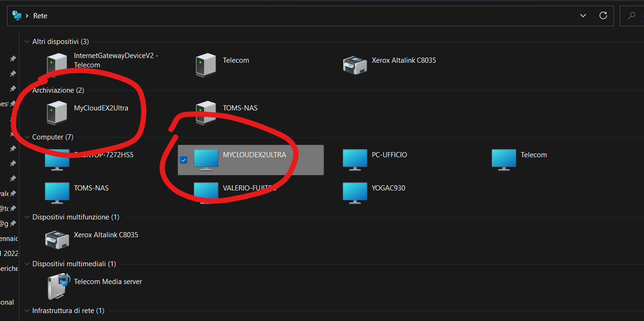Click the breadcrumb chevron before Rete
This screenshot has width=644, height=321.
(28, 15)
